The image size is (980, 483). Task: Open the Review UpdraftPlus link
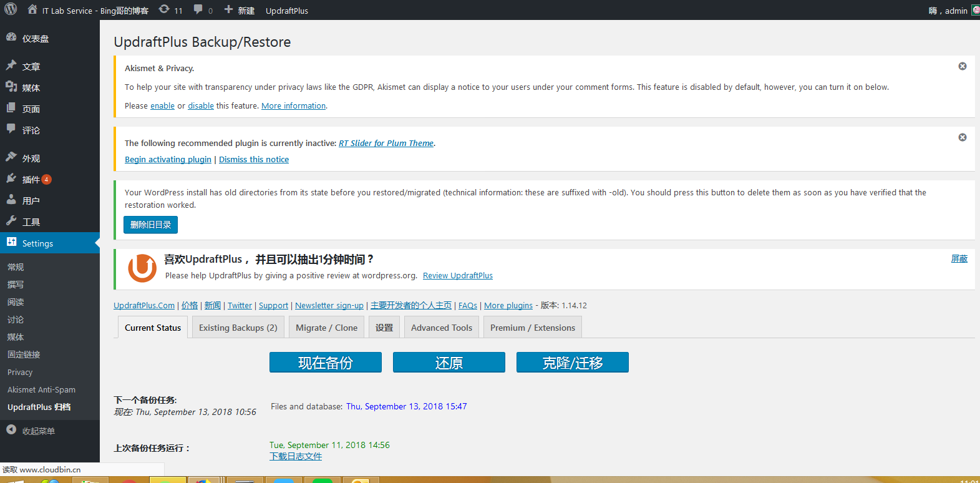(x=458, y=276)
